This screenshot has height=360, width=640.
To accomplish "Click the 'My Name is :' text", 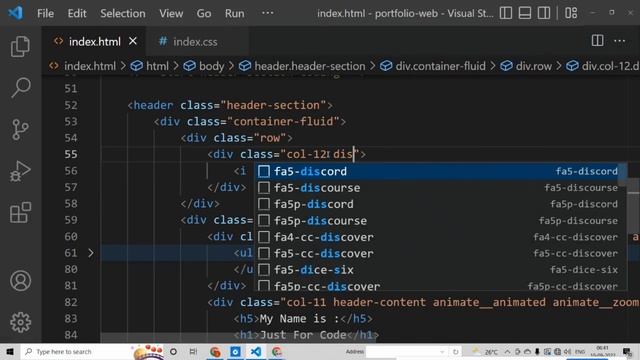I will tap(300, 319).
